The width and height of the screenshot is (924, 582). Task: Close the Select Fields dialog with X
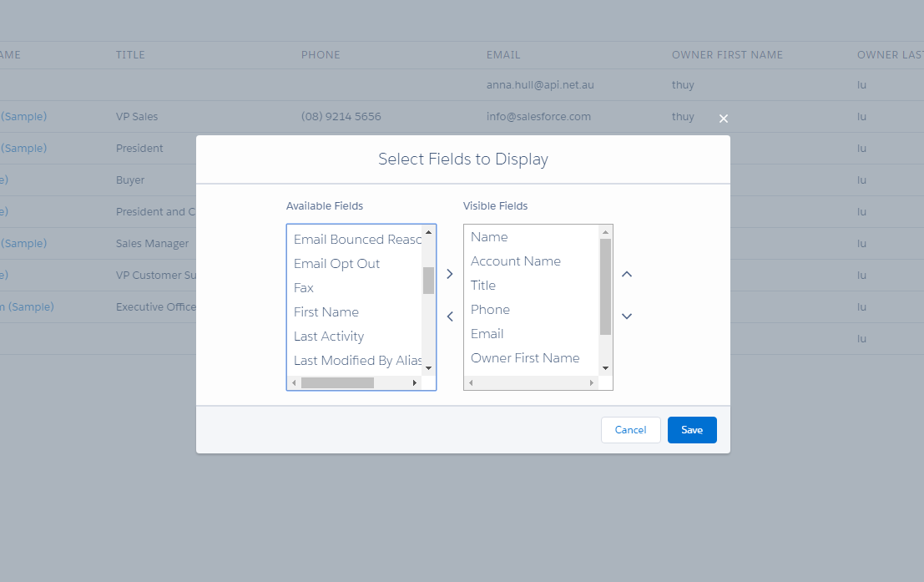click(724, 119)
